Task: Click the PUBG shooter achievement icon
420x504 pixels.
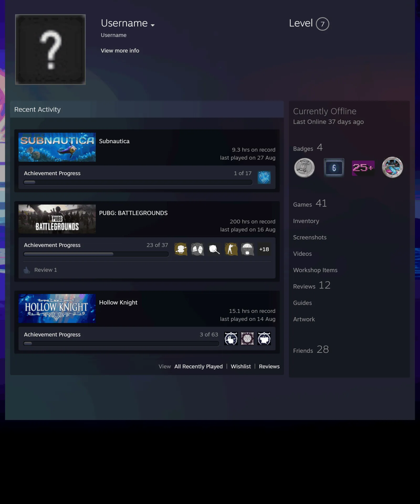Action: click(231, 249)
